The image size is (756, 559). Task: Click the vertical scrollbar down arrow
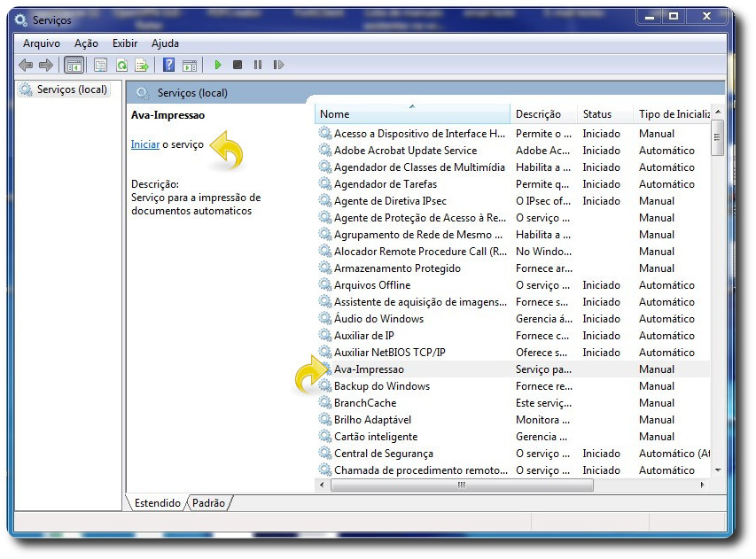(718, 470)
